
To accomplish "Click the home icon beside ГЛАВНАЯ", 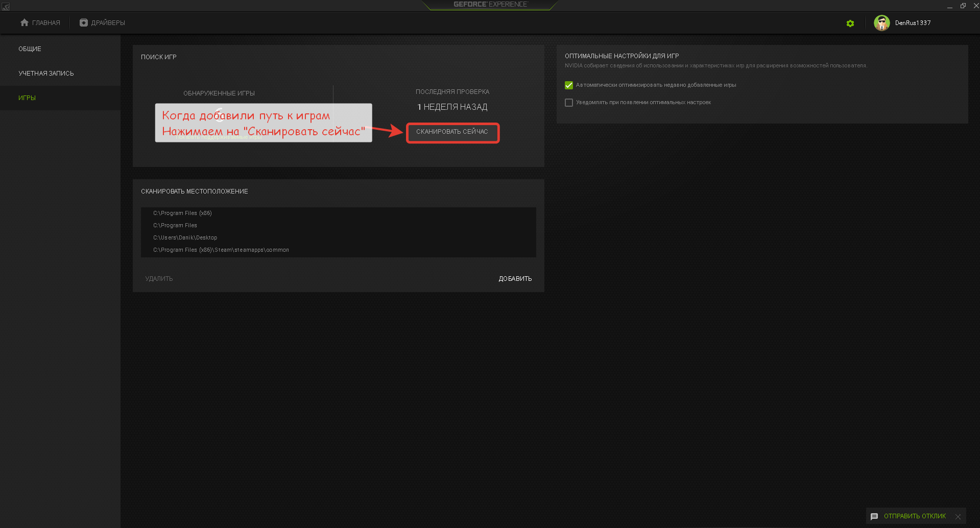I will click(25, 22).
